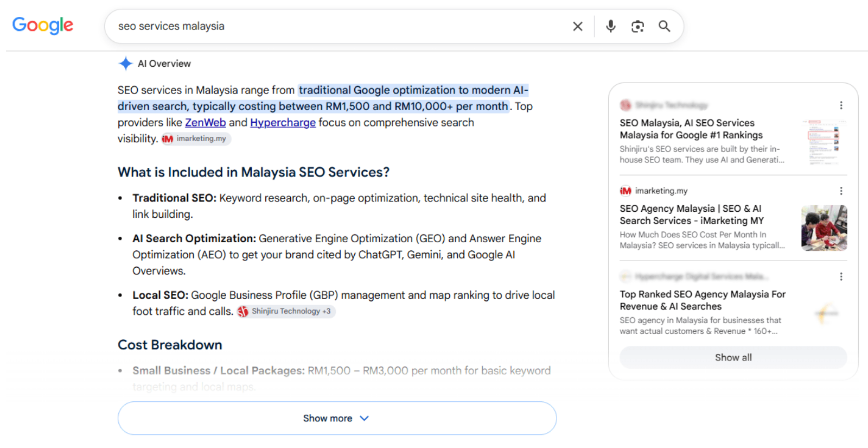
Task: Click the magnifying glass search icon
Action: tap(665, 26)
